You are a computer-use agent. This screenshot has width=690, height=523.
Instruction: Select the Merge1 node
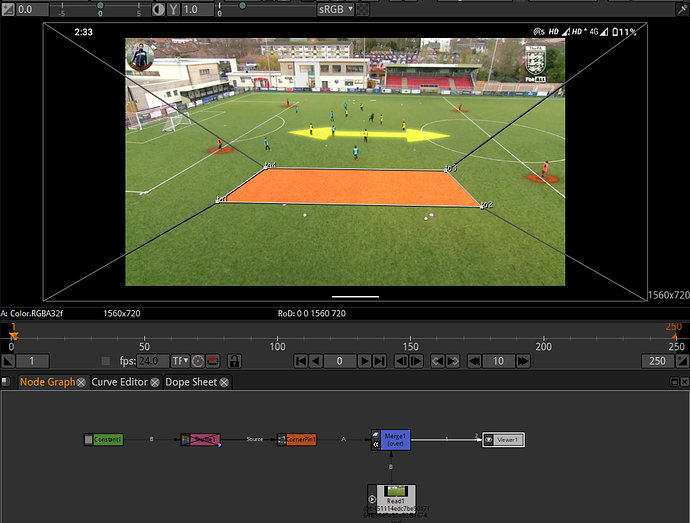pos(395,439)
